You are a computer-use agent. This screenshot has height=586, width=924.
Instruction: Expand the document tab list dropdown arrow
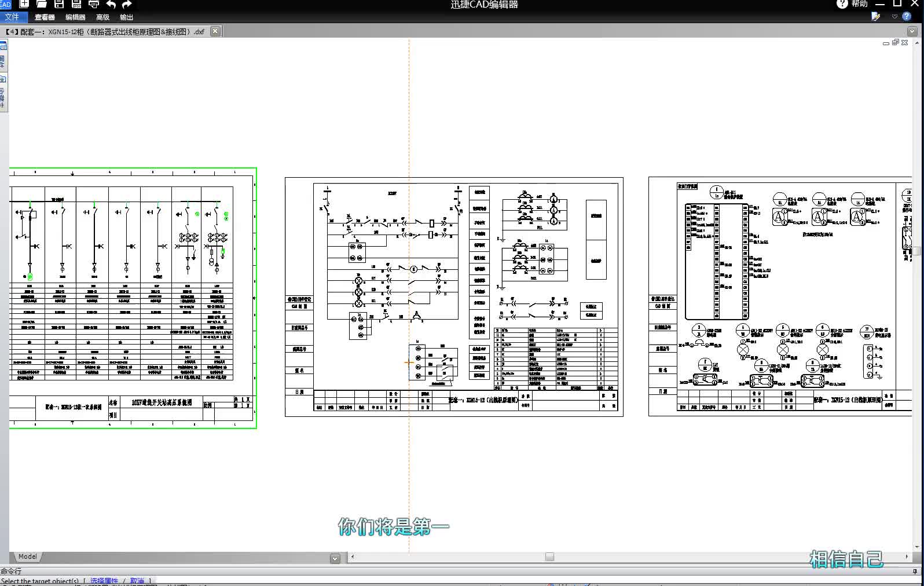coord(912,31)
